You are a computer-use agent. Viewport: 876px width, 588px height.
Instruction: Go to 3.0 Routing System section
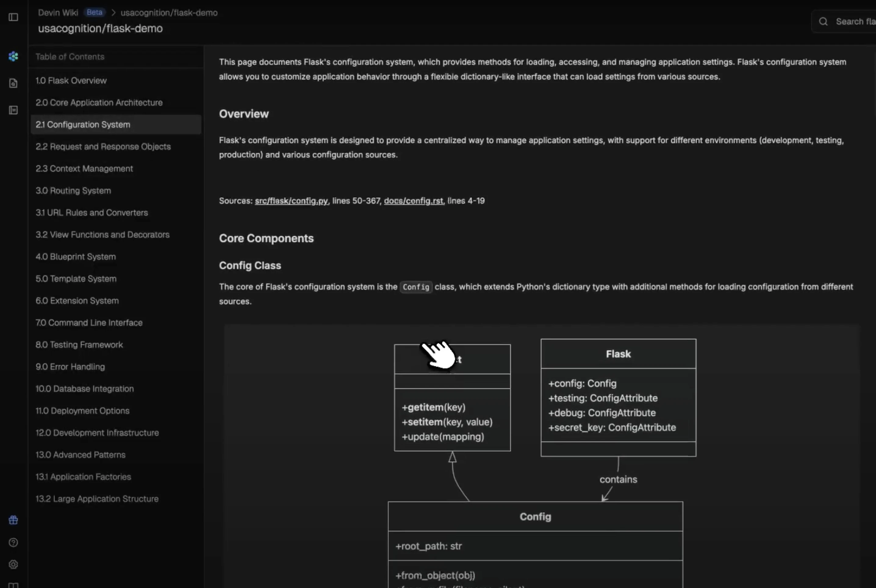73,191
